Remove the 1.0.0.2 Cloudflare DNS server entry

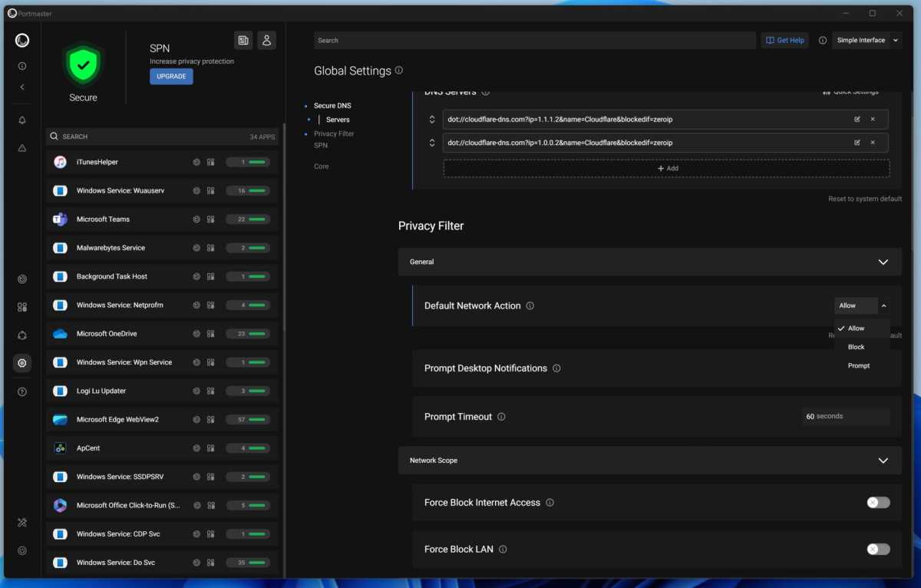(873, 143)
